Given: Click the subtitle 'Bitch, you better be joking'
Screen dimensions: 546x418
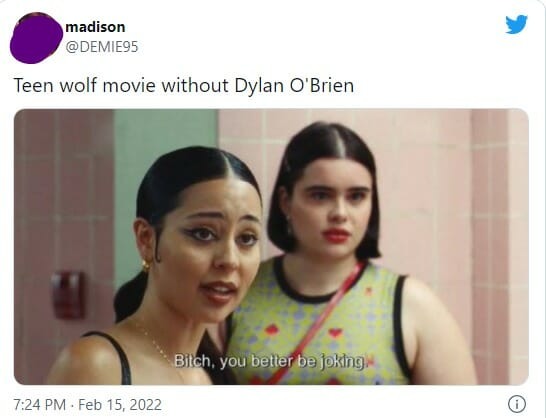Looking at the screenshot, I should coord(270,361).
